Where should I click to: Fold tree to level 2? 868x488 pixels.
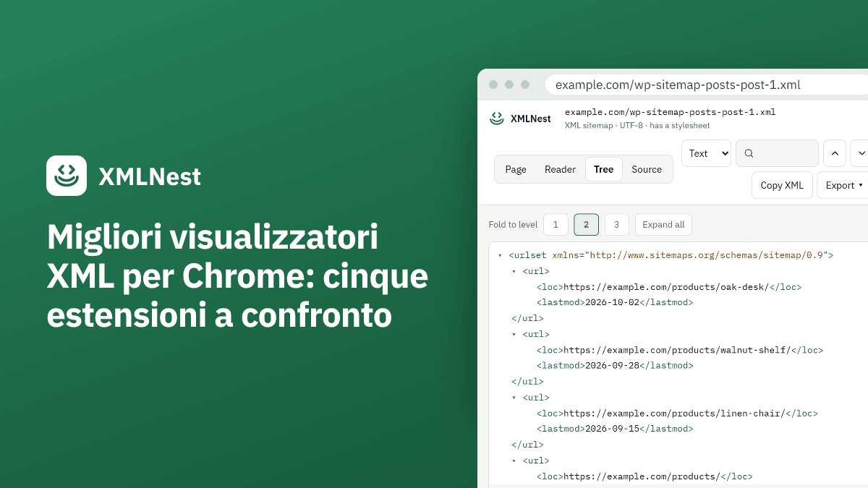[586, 225]
